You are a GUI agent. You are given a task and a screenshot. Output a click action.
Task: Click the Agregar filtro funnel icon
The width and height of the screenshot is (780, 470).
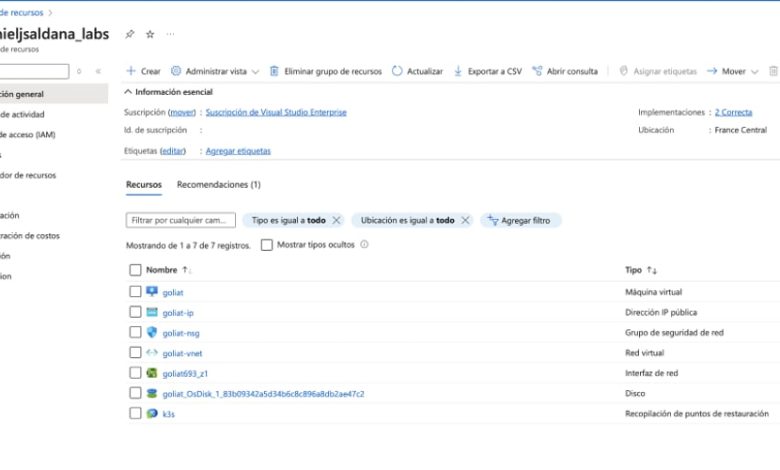492,220
